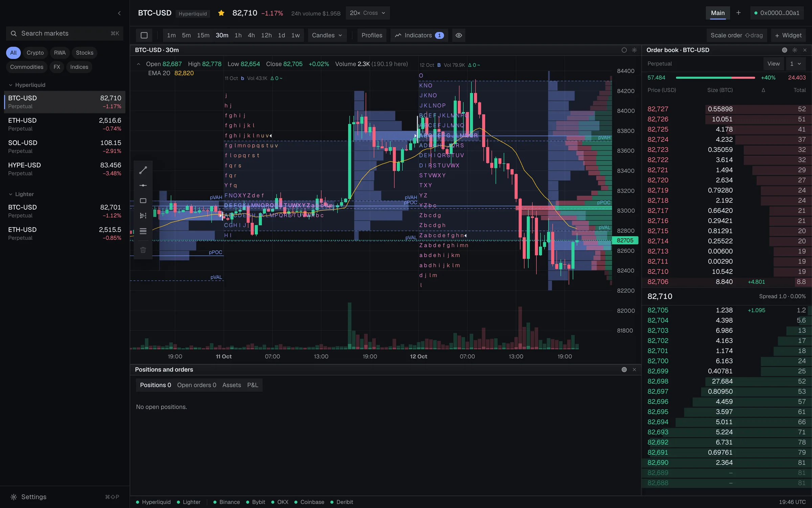The height and width of the screenshot is (508, 812).
Task: Select the Main layout tab
Action: 718,13
